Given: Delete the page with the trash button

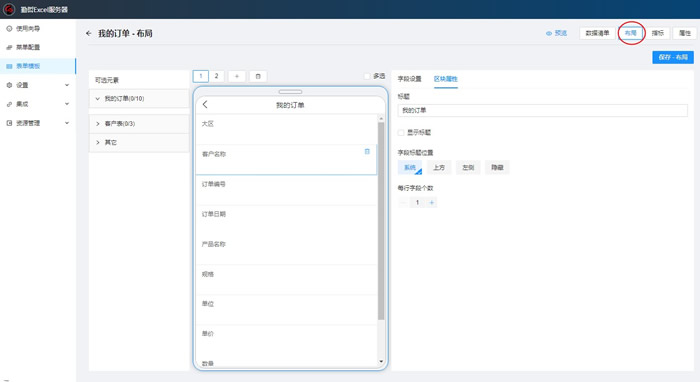Looking at the screenshot, I should 258,76.
